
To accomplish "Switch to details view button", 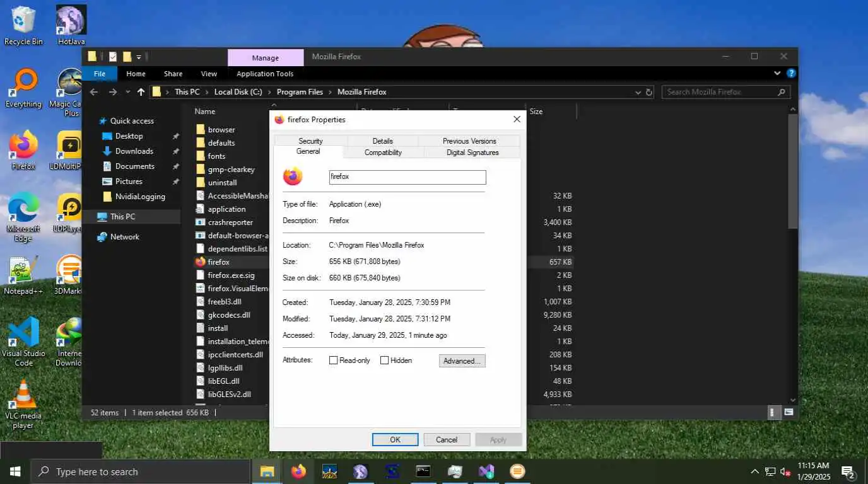I will coord(773,412).
